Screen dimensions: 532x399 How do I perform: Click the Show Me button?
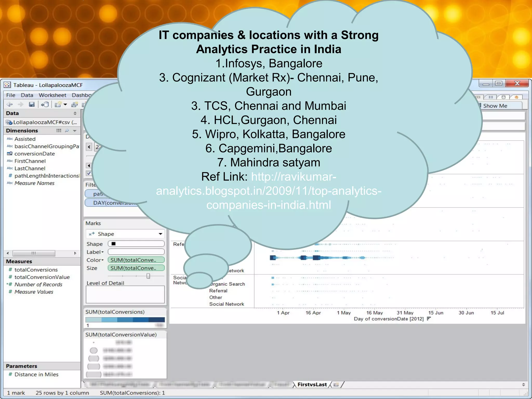tap(495, 106)
